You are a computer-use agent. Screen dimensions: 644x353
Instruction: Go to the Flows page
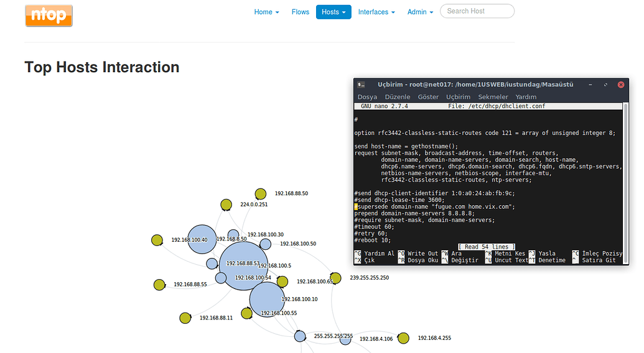(300, 12)
